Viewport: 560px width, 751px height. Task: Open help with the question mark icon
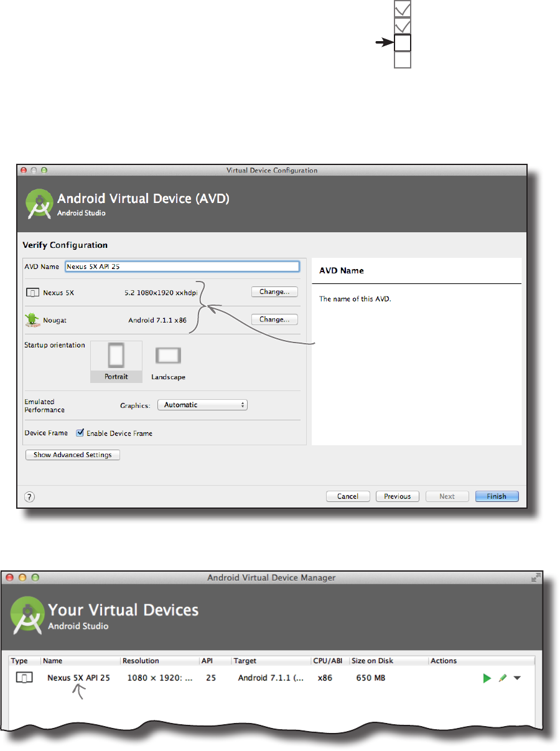tap(29, 496)
